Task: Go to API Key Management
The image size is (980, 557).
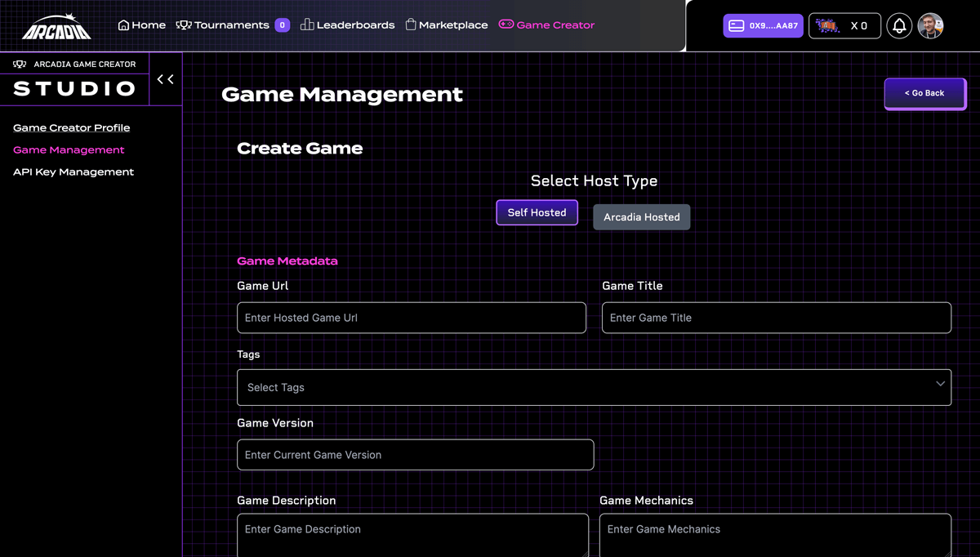Action: tap(73, 172)
